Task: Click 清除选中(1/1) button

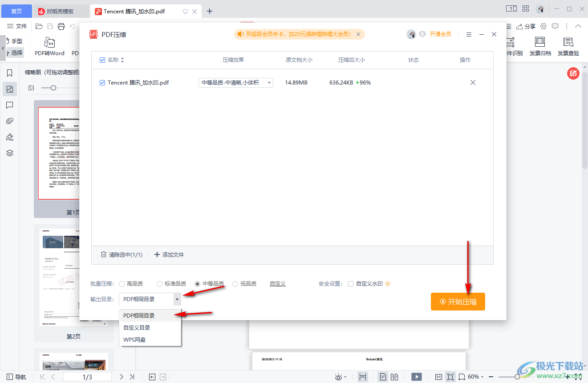Action: 122,254
